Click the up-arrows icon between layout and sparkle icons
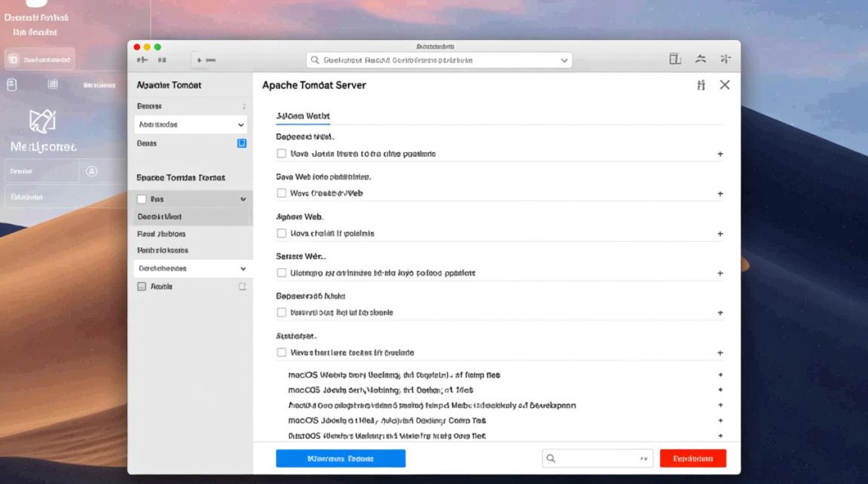Image resolution: width=868 pixels, height=484 pixels. pos(700,59)
